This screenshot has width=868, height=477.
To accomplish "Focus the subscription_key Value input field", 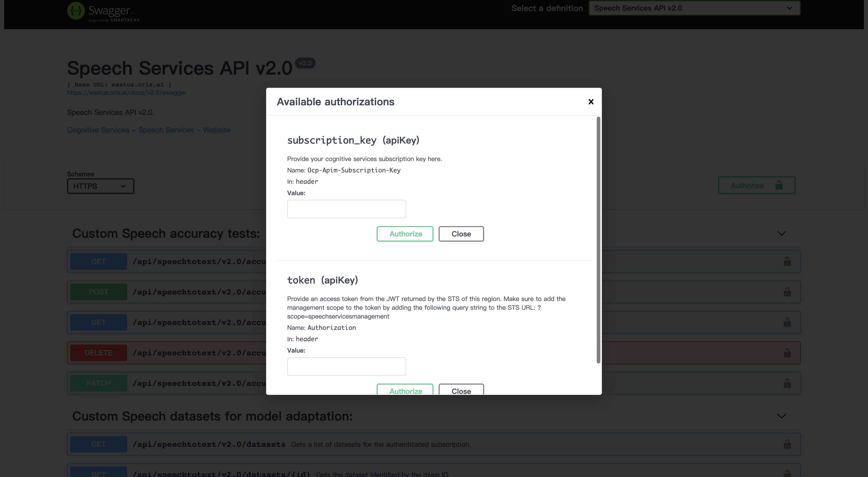I will click(x=346, y=209).
